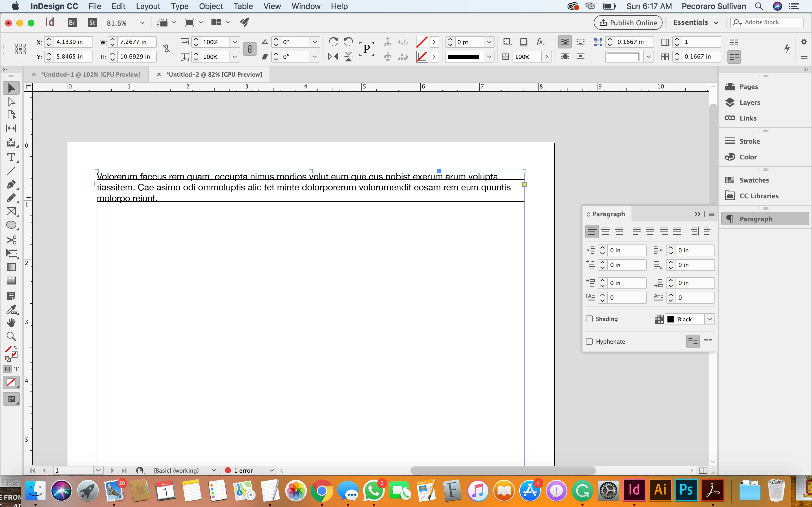
Task: Click the Publish Online button
Action: pos(628,23)
